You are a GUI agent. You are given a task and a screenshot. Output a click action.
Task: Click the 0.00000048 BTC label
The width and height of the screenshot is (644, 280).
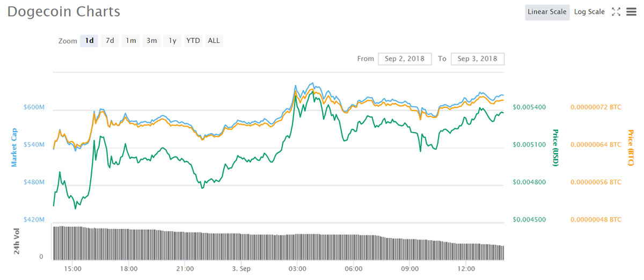[596, 220]
